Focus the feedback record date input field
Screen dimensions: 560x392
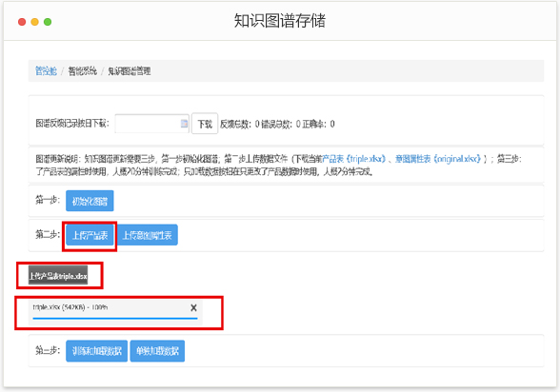click(151, 124)
